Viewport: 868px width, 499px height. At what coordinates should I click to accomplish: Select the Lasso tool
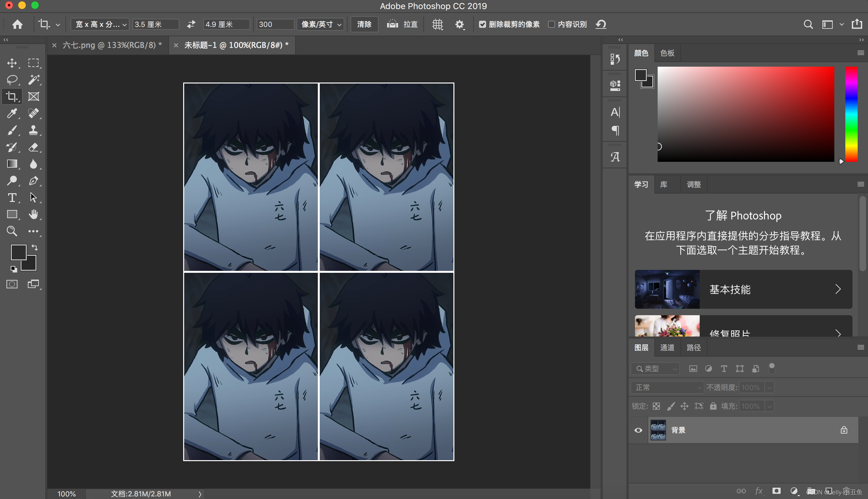pos(12,80)
